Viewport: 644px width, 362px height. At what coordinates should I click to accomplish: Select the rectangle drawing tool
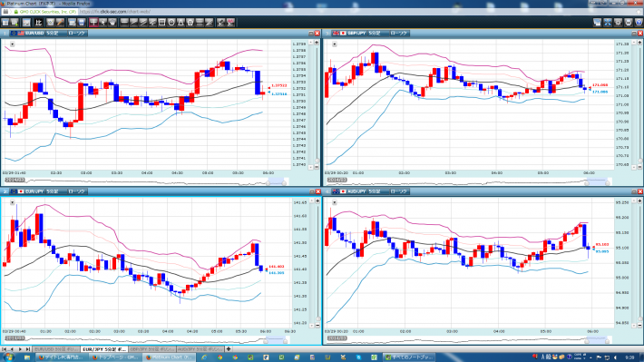tap(161, 22)
